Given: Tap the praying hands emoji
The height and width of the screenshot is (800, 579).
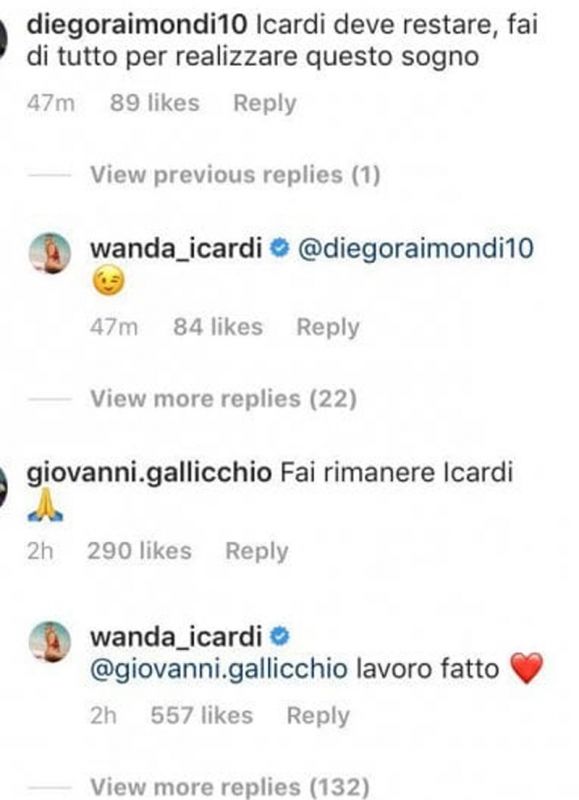Looking at the screenshot, I should 45,505.
